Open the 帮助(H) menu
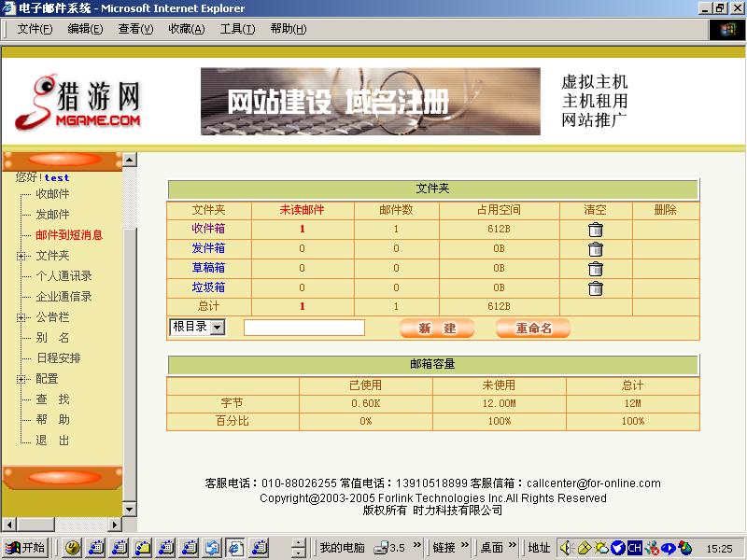Image resolution: width=747 pixels, height=560 pixels. pos(289,29)
